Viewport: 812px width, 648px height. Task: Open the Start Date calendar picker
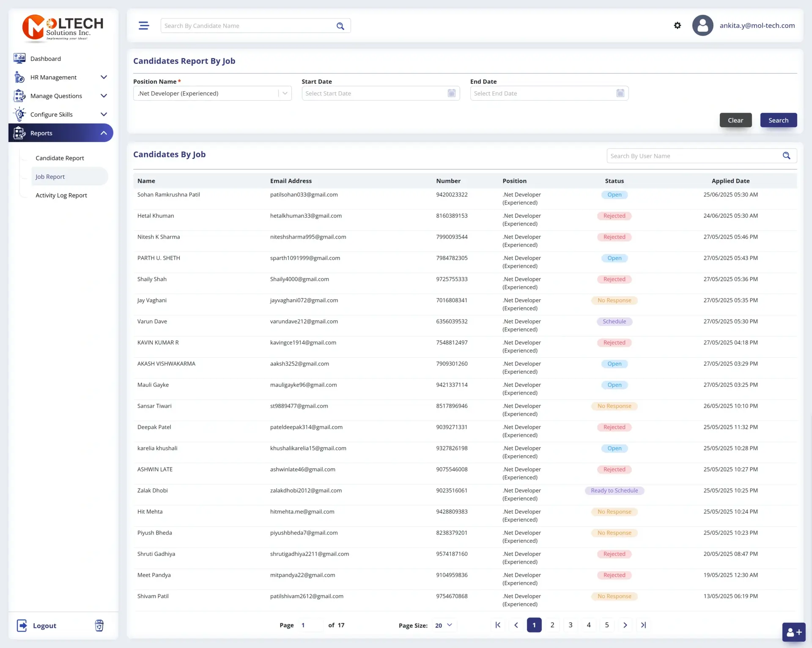(x=451, y=93)
